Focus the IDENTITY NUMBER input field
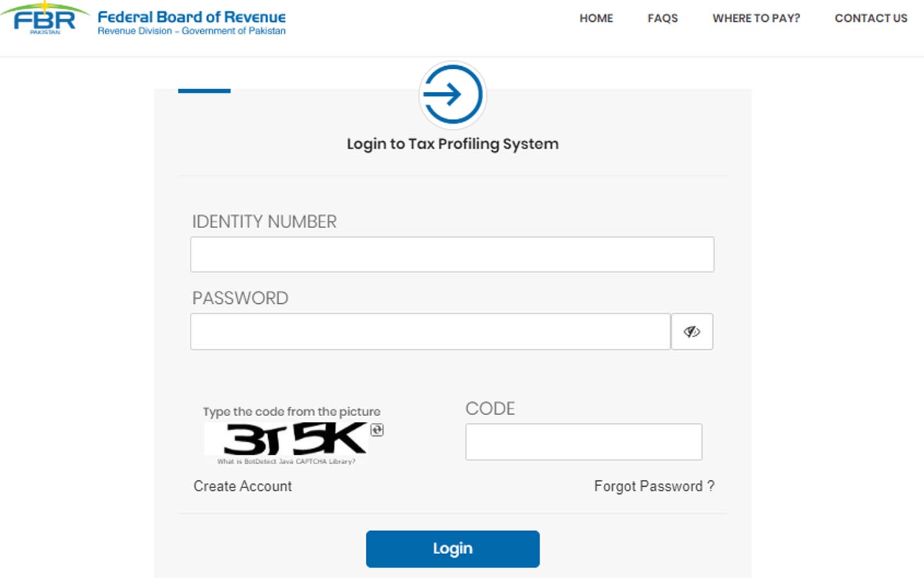This screenshot has height=578, width=924. click(452, 254)
